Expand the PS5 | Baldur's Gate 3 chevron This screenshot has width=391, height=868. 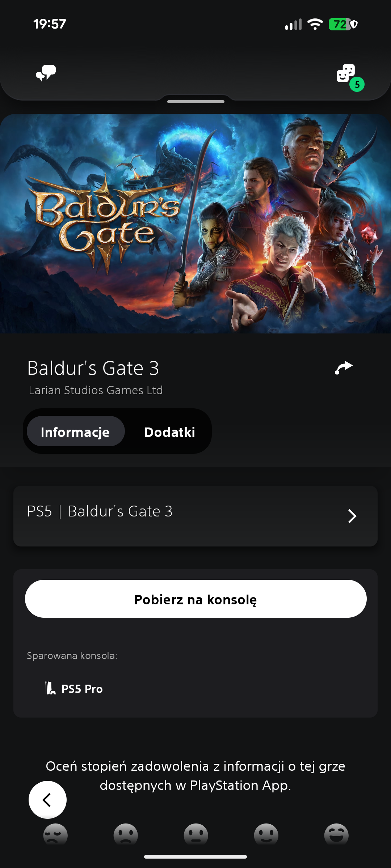click(x=352, y=516)
